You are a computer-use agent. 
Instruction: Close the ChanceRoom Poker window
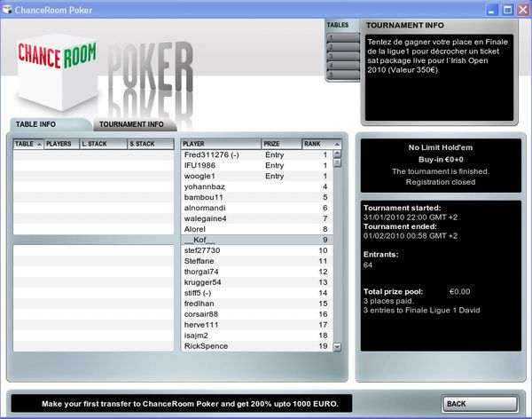click(523, 10)
